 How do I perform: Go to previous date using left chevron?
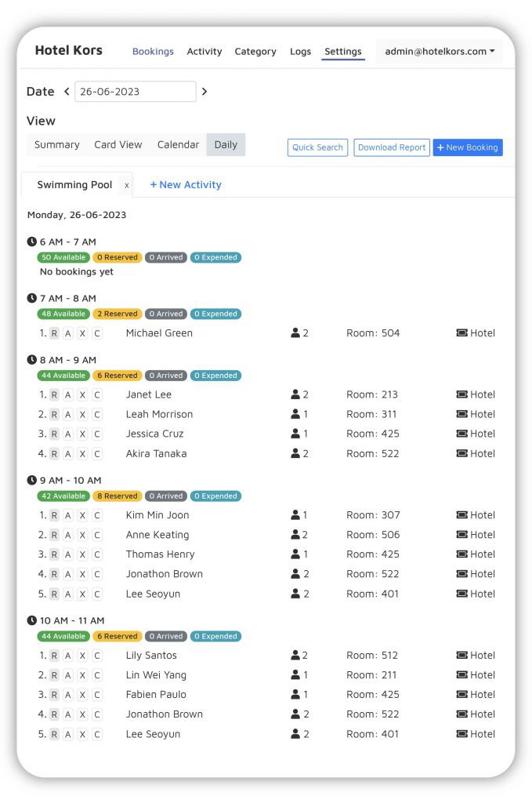[x=67, y=92]
